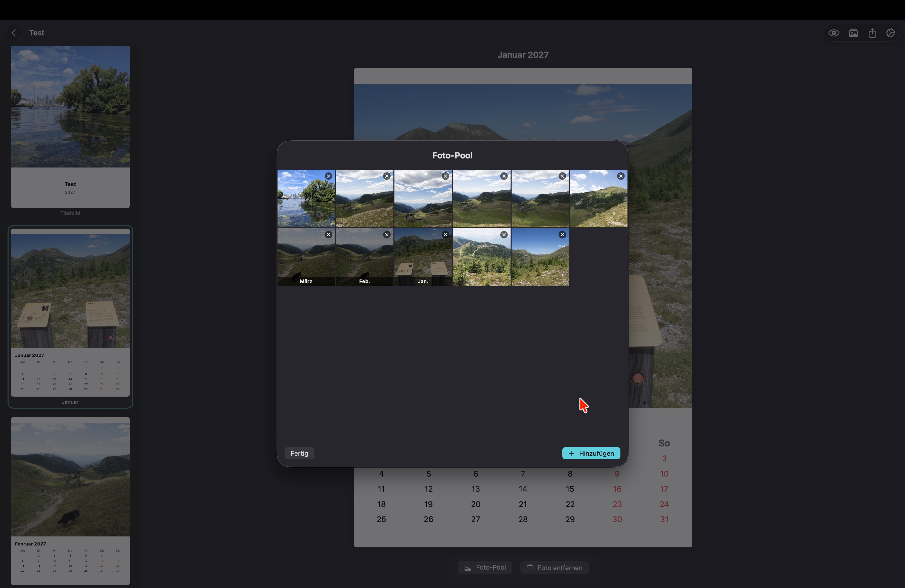Remove the photo labeled März from the pool
Screen dimensions: 905x588
(328, 235)
